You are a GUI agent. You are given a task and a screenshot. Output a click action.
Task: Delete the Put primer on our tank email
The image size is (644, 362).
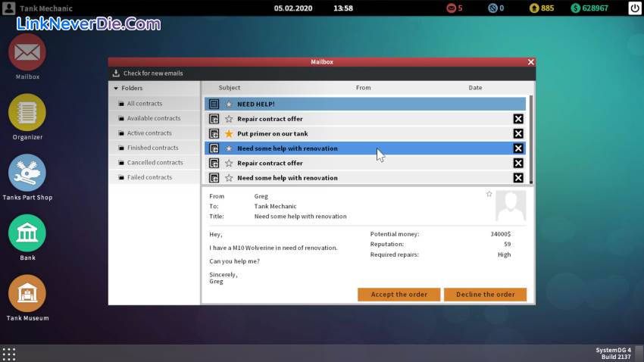[518, 133]
